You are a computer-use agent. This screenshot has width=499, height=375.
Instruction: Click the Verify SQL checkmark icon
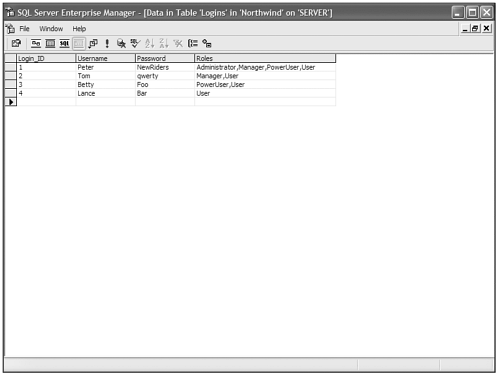point(135,43)
